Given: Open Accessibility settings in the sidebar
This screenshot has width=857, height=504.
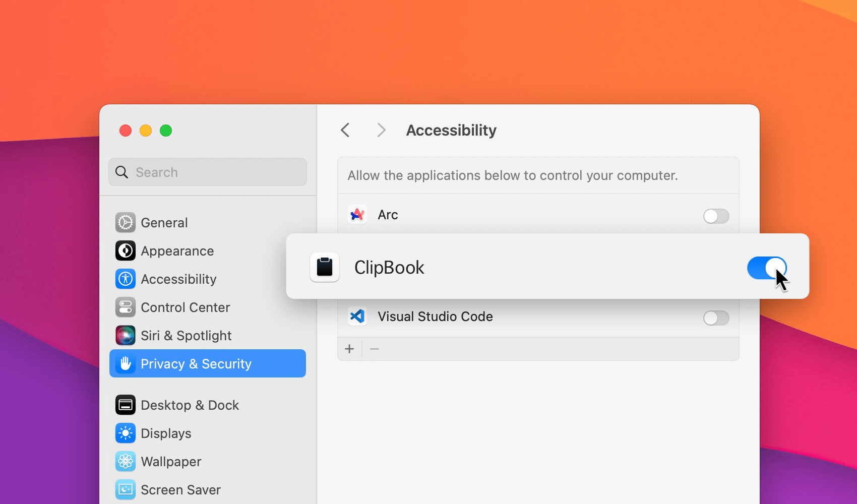Looking at the screenshot, I should point(125,279).
